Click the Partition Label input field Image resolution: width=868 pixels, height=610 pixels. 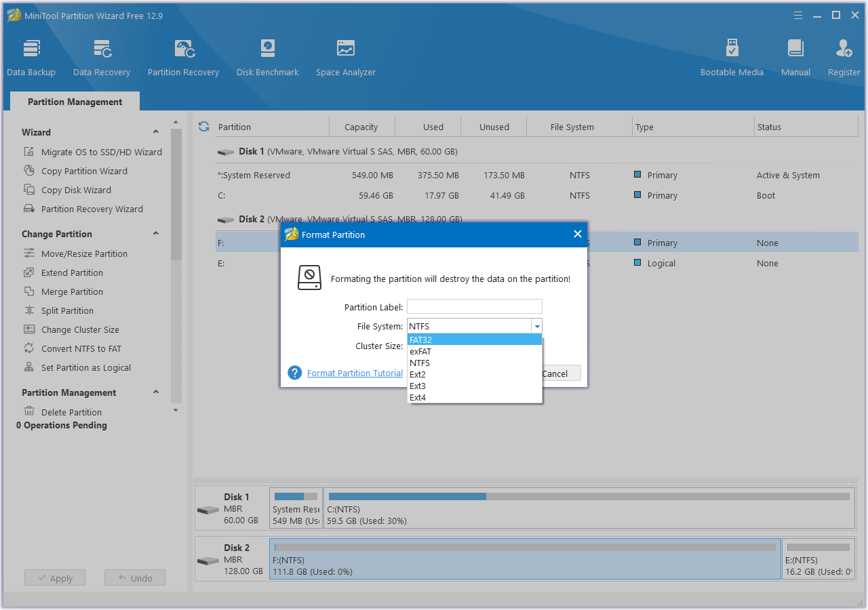[x=475, y=306]
